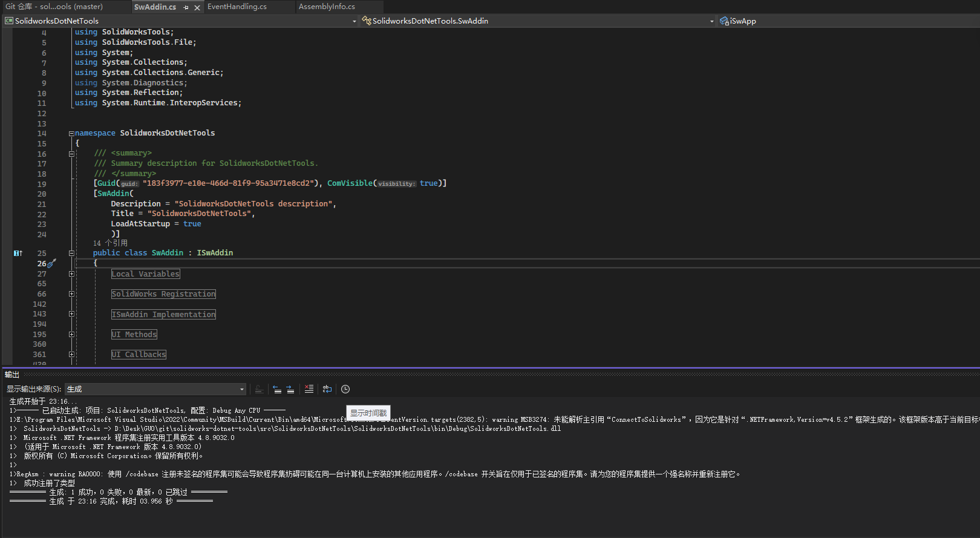This screenshot has height=538, width=980.
Task: Open the 14 个引用 references CodeLens link
Action: [x=110, y=243]
